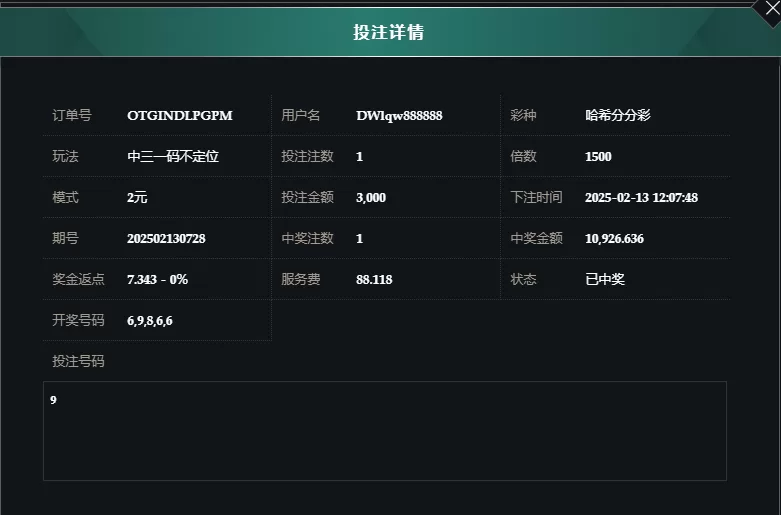Click the period number 202502130728
781x515 pixels.
click(166, 239)
